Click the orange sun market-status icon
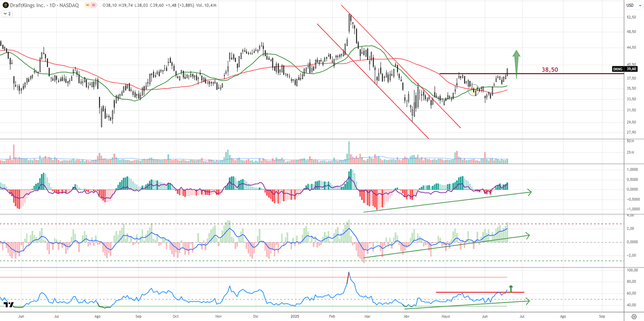The height and width of the screenshot is (321, 644). click(87, 5)
